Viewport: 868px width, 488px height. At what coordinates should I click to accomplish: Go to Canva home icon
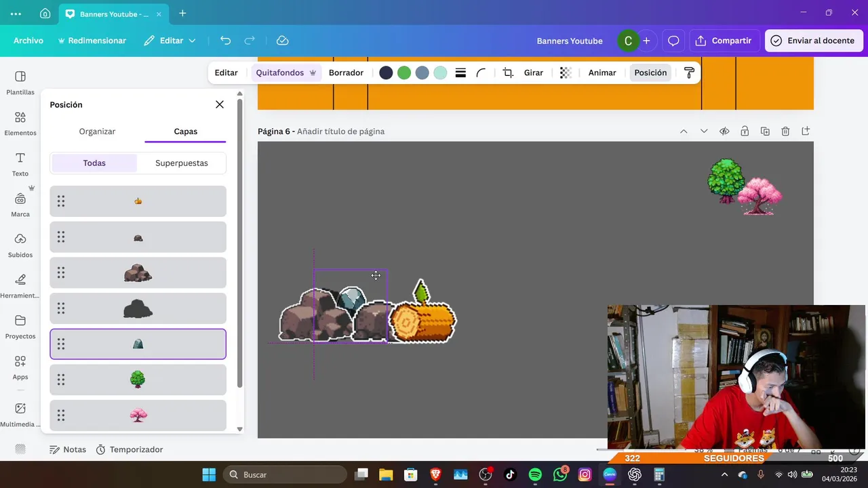click(45, 14)
